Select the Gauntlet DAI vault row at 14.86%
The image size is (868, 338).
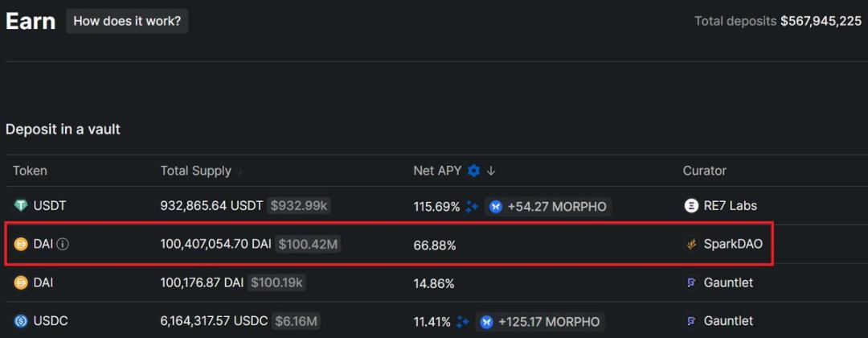(434, 283)
